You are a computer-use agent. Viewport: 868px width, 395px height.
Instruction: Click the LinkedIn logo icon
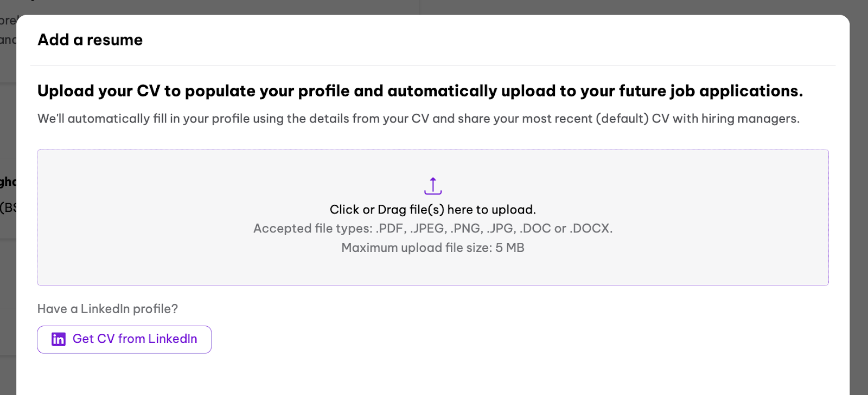[x=59, y=339]
